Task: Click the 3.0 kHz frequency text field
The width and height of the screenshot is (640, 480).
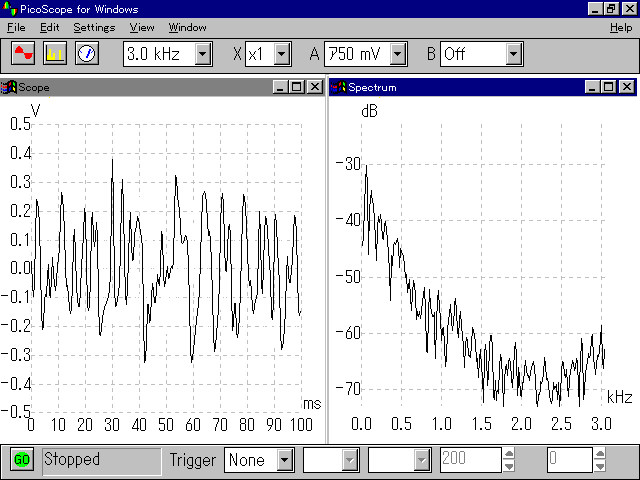Action: pyautogui.click(x=159, y=54)
